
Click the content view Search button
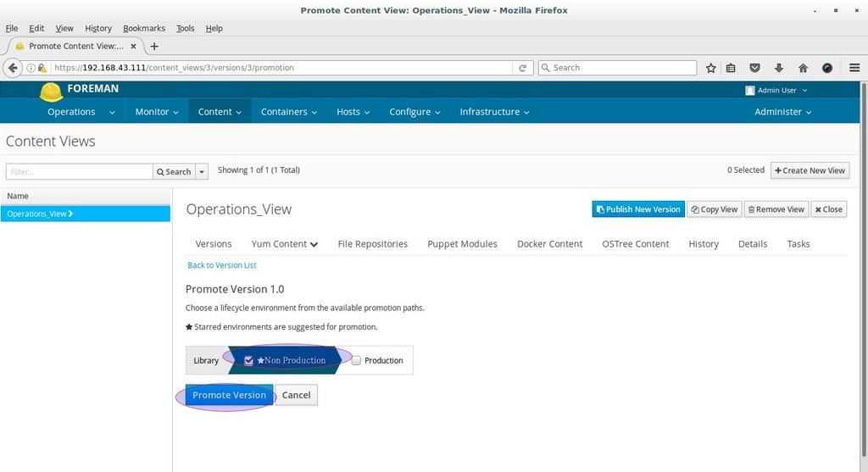[174, 171]
